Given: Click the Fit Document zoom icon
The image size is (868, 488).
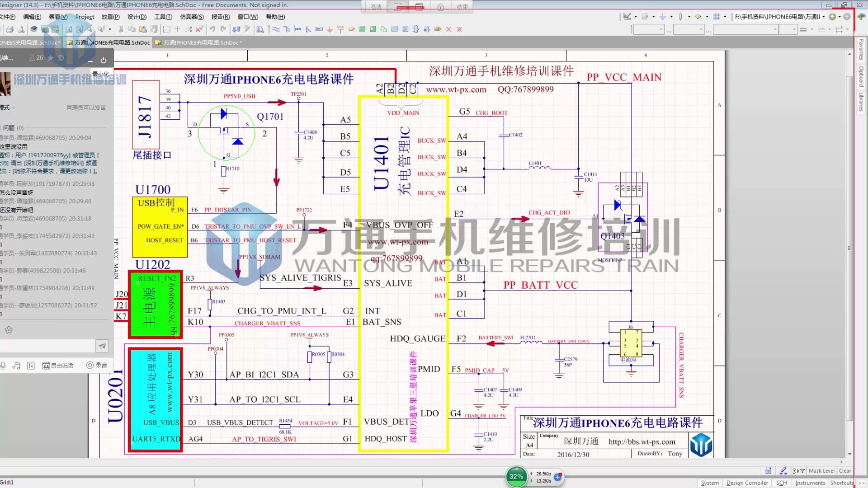Looking at the screenshot, I should (69, 29).
